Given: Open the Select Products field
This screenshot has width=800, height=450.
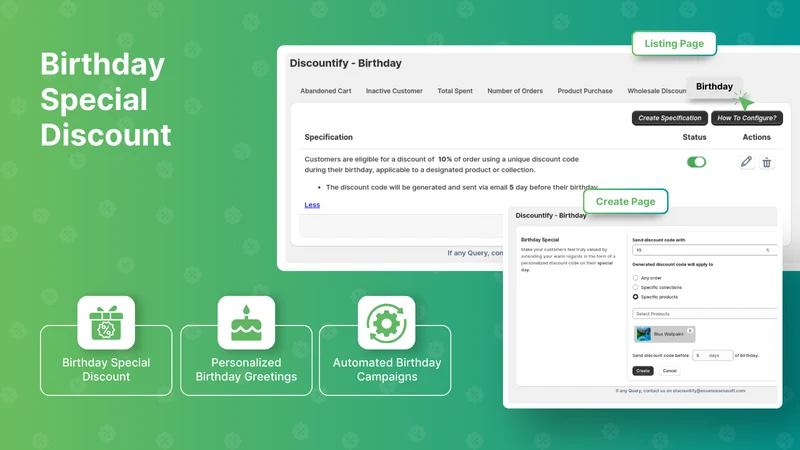Looking at the screenshot, I should [705, 314].
